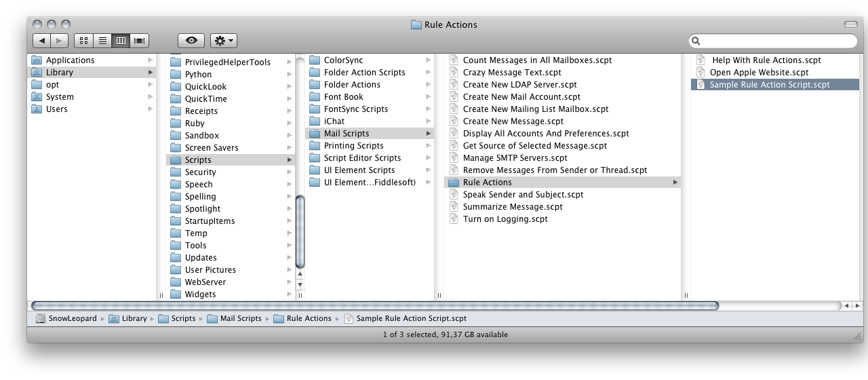This screenshot has height=380, width=868.
Task: Focus the Spotlight search field
Action: point(773,41)
